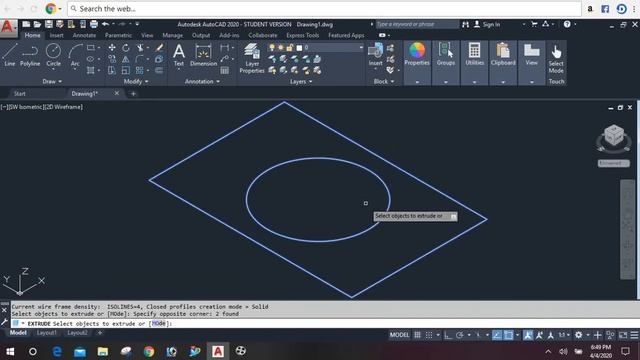Select the Arc tool

point(75,55)
